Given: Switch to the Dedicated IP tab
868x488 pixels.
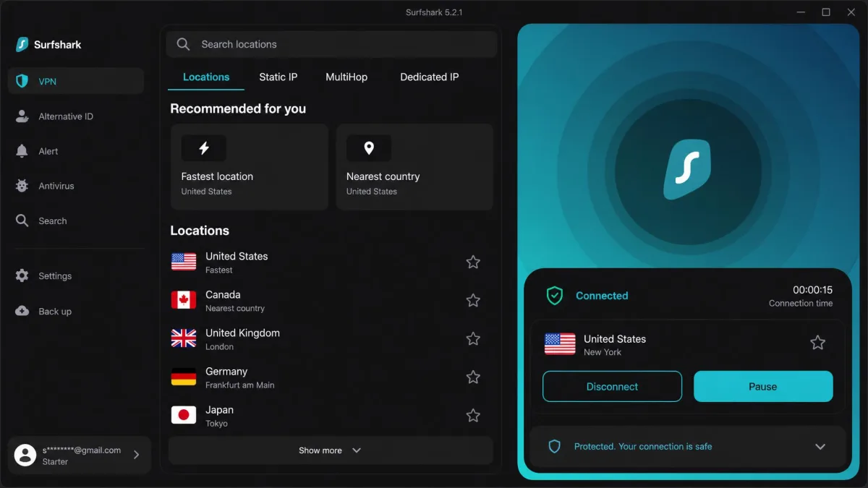Looking at the screenshot, I should point(430,77).
